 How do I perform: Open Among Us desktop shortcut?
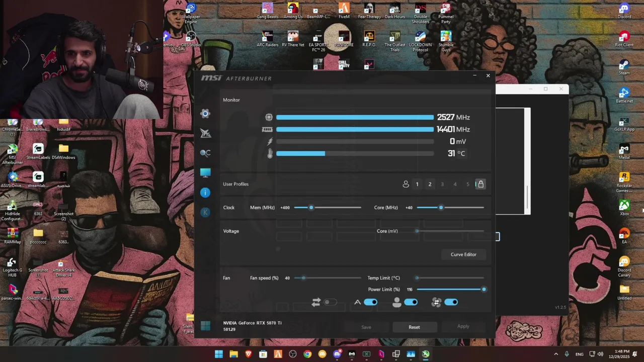(293, 11)
